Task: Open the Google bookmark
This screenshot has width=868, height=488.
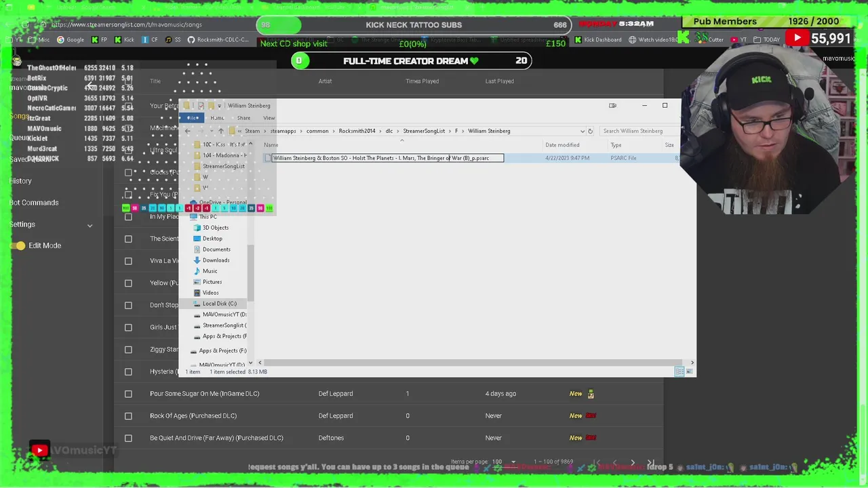Action: point(71,40)
